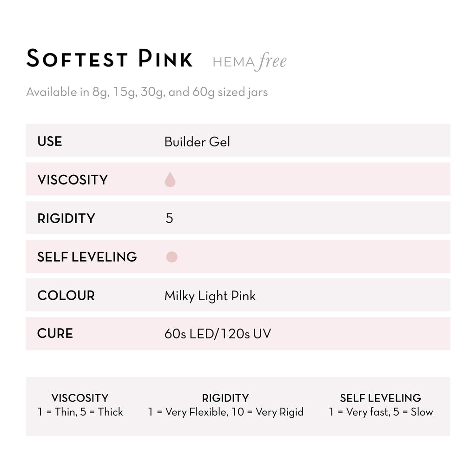Click the VISCOSITY legend heading

80,398
